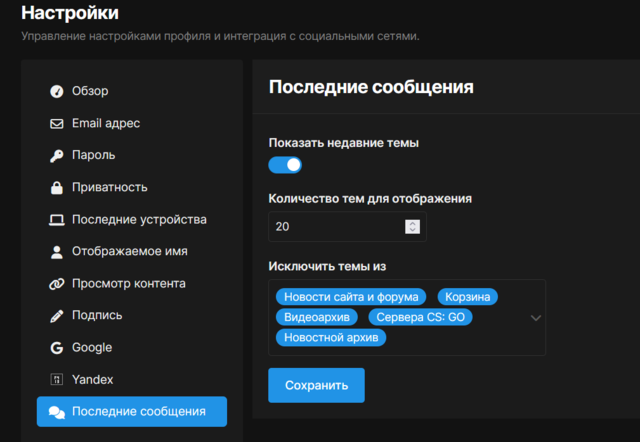Toggle the Показать недавние темы switch
The image size is (640, 442).
[285, 165]
